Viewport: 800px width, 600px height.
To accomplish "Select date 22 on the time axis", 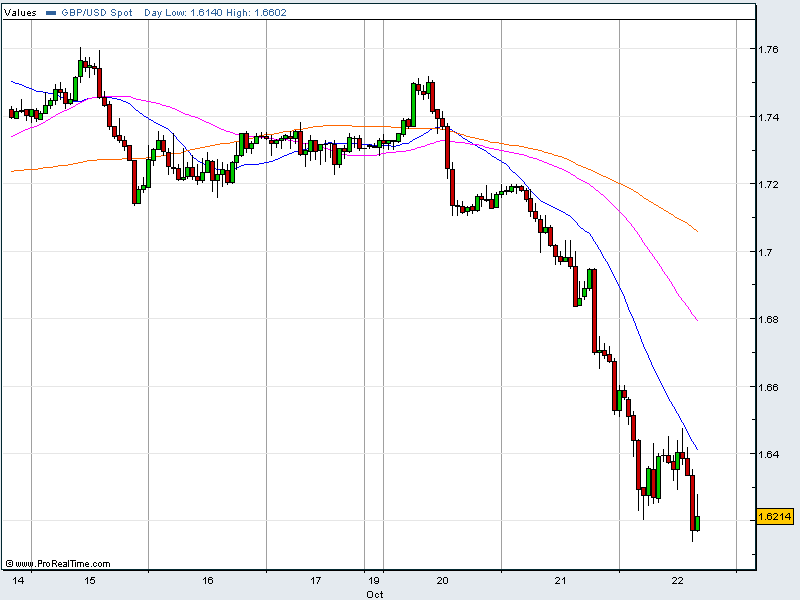I will (x=678, y=580).
